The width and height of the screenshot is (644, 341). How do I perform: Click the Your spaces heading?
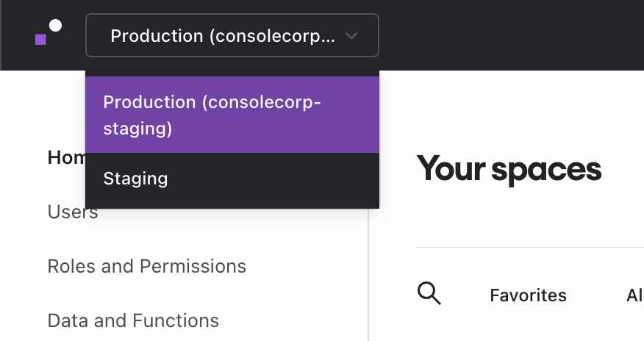[x=509, y=169]
